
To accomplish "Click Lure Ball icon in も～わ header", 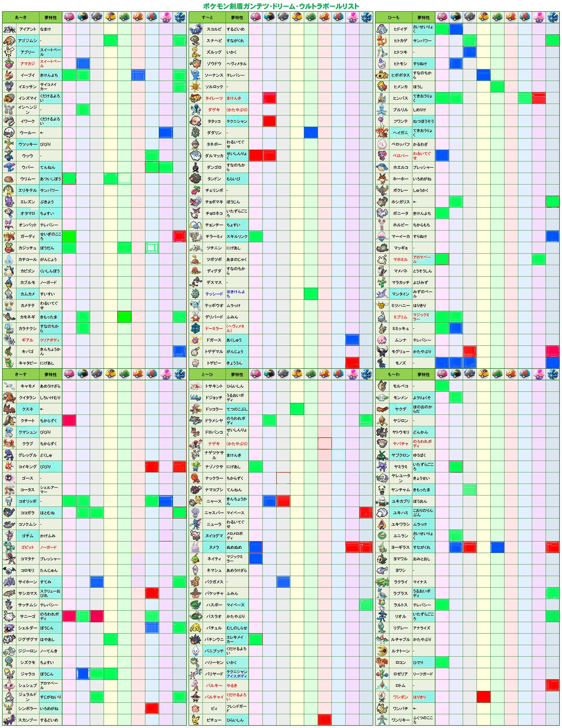I will tap(525, 374).
